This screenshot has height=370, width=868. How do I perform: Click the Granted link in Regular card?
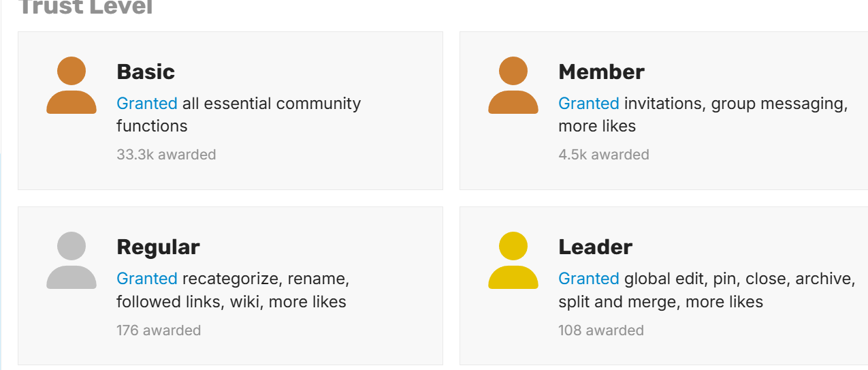coord(147,279)
